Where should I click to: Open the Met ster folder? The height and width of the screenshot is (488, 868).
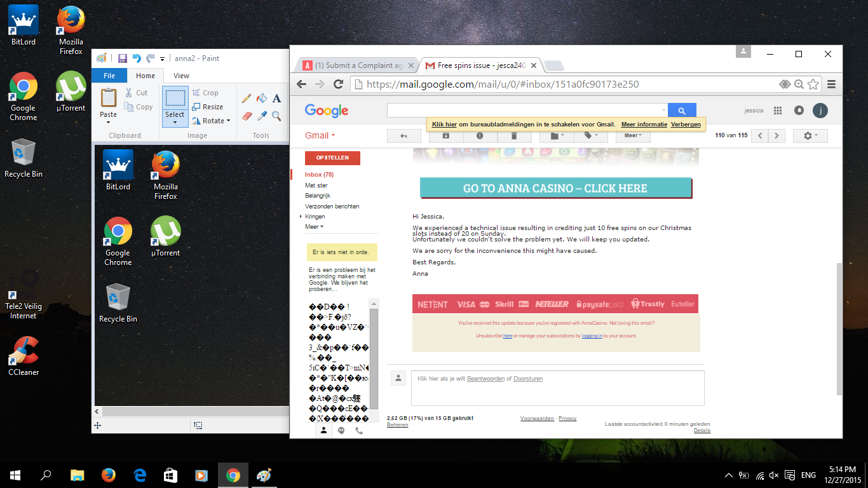point(316,186)
